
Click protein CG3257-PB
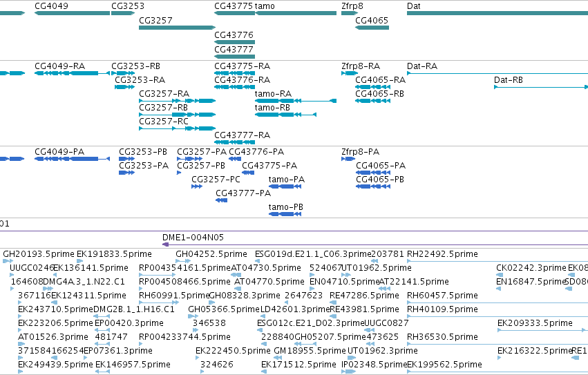coord(179,173)
